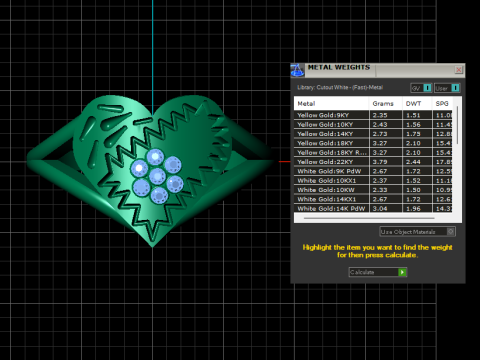The height and width of the screenshot is (360, 480).
Task: Enable the Use Object Materials option
Action: pos(418,232)
